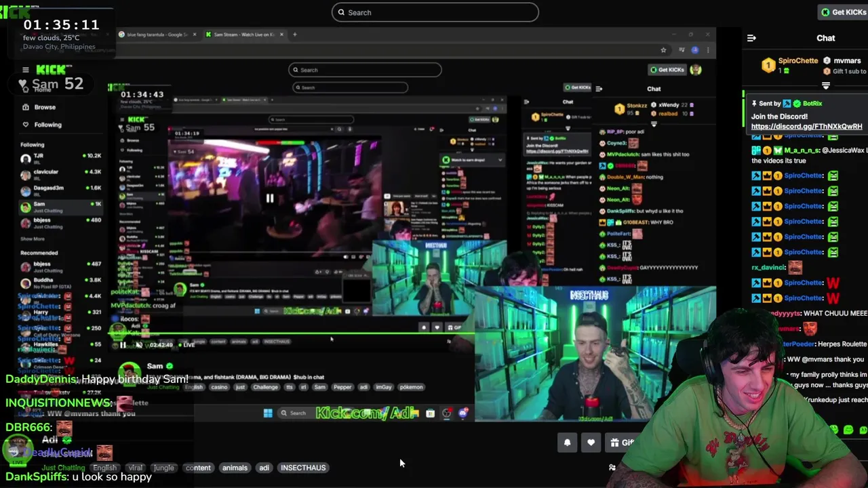This screenshot has height=488, width=868.
Task: Toggle the Kick sidebar hamburger menu
Action: 25,70
